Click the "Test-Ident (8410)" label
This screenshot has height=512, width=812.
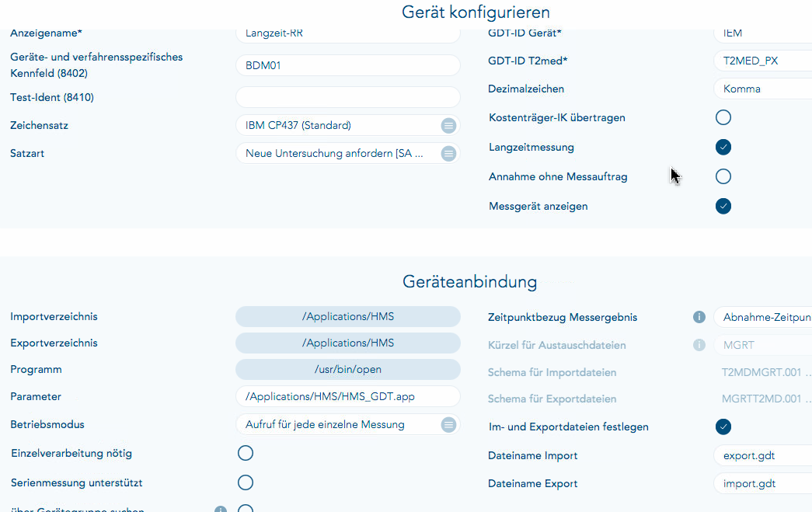(x=52, y=97)
